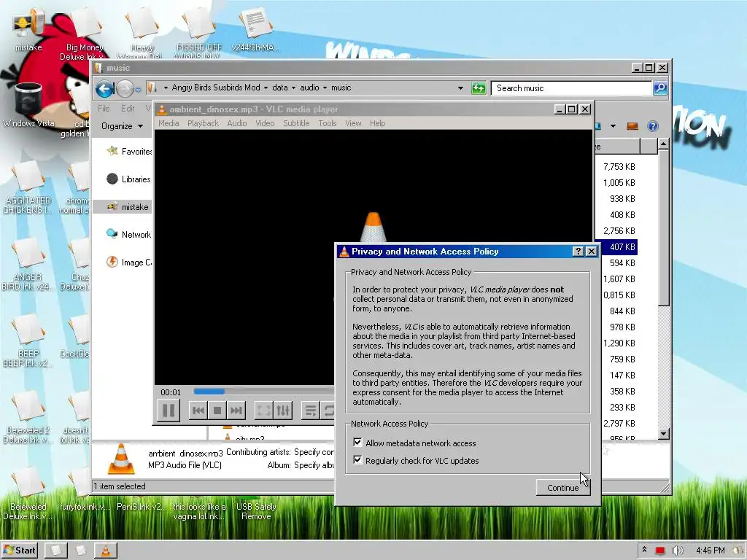The image size is (747, 560).
Task: Open the VLC View menu
Action: [353, 123]
